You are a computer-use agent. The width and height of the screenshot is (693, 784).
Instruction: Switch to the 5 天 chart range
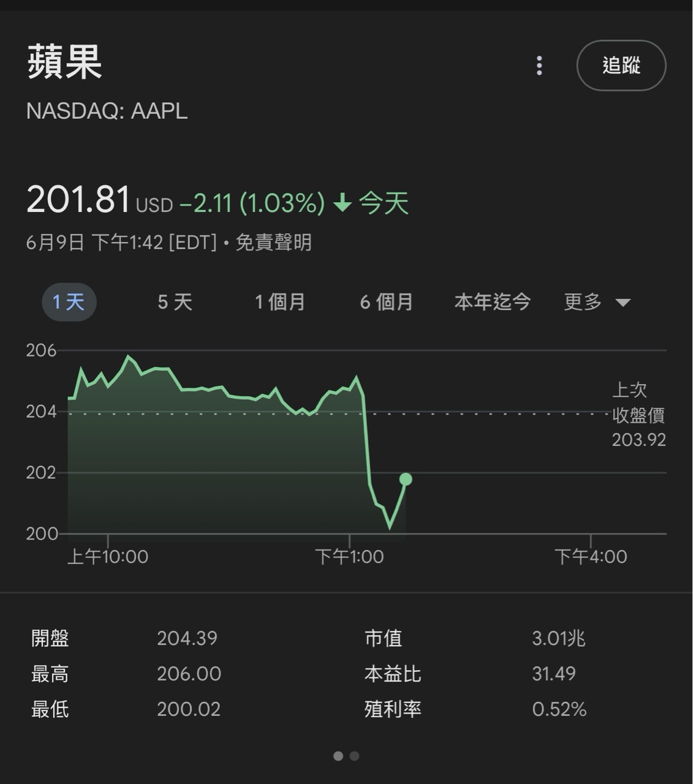[x=175, y=302]
